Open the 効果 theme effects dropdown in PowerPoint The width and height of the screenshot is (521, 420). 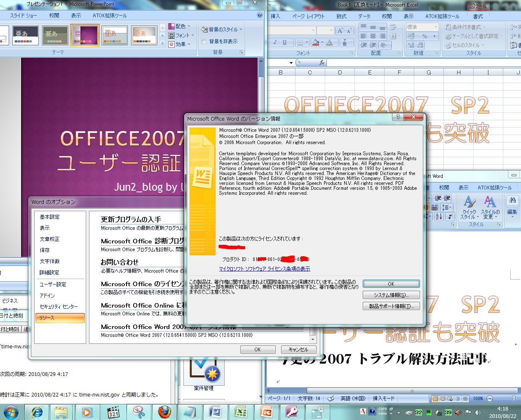pos(180,44)
